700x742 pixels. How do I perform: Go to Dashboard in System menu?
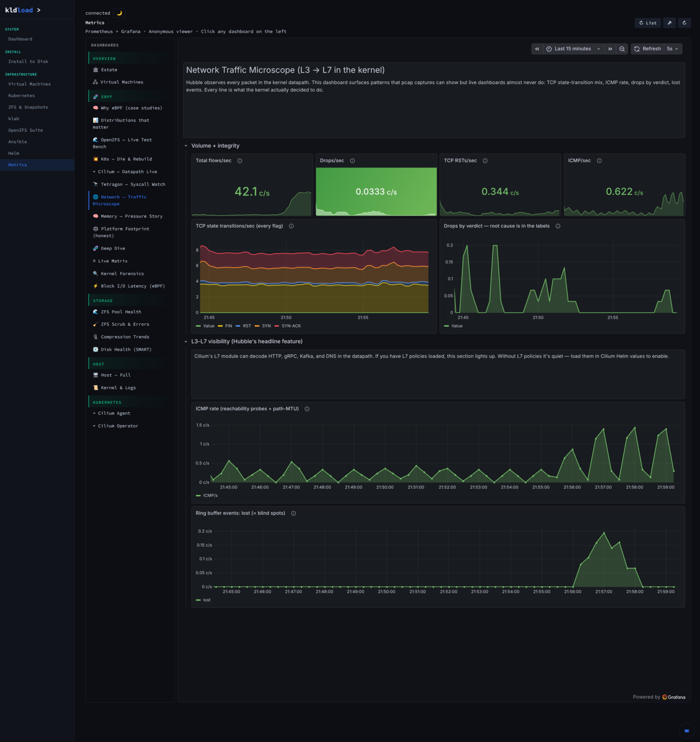point(37,39)
